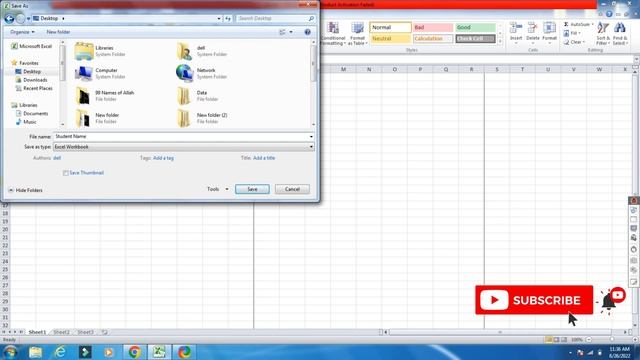Switch to the Sheet1 tab

[37, 332]
